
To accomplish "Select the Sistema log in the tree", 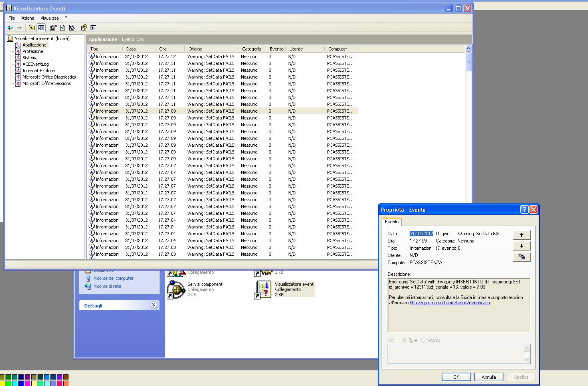I will [30, 58].
